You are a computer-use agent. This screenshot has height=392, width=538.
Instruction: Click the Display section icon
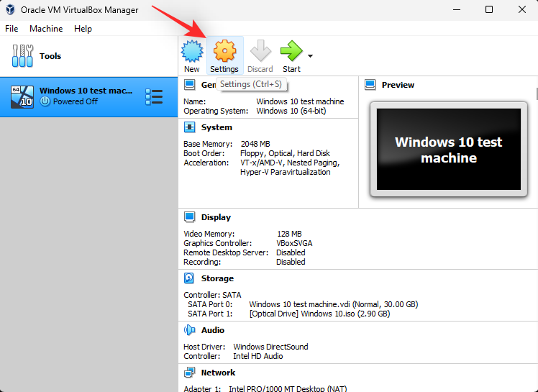click(189, 217)
